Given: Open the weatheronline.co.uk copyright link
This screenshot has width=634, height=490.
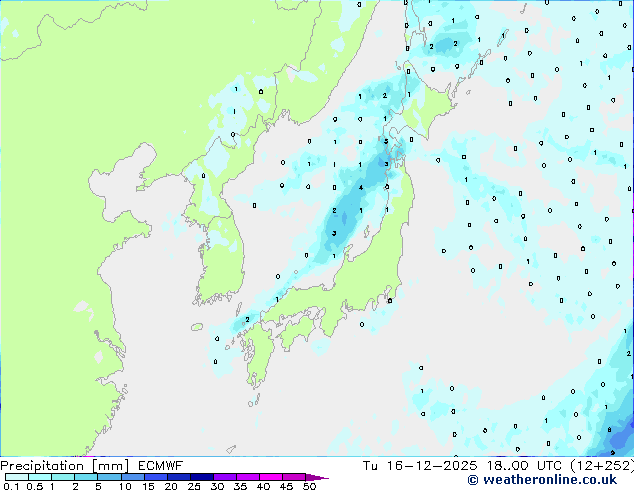Looking at the screenshot, I should (x=542, y=480).
